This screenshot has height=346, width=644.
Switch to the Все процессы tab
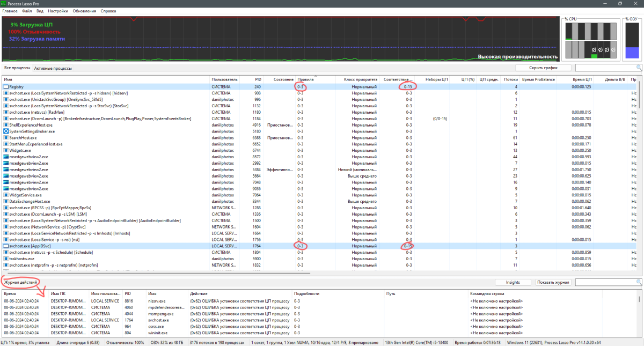(x=17, y=68)
